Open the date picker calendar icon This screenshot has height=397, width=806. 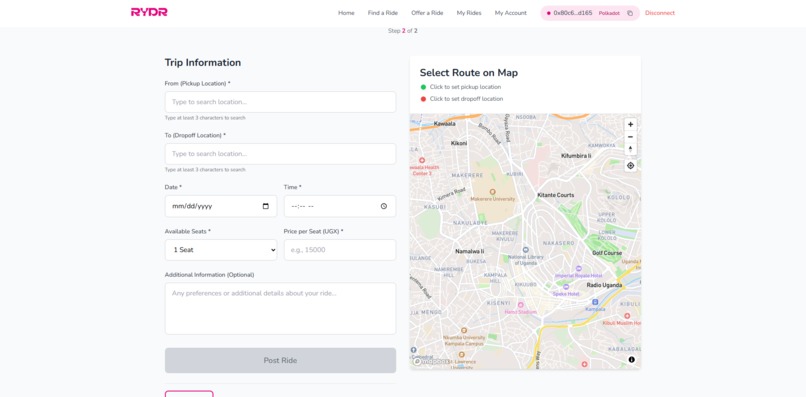[x=266, y=206]
